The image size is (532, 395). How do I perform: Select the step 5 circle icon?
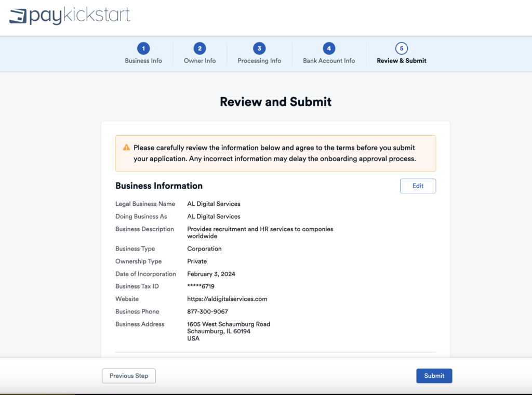402,48
